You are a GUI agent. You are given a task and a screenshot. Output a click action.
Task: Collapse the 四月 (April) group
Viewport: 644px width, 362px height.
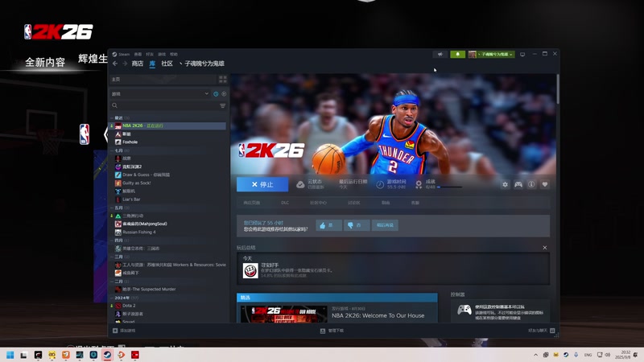(118, 241)
